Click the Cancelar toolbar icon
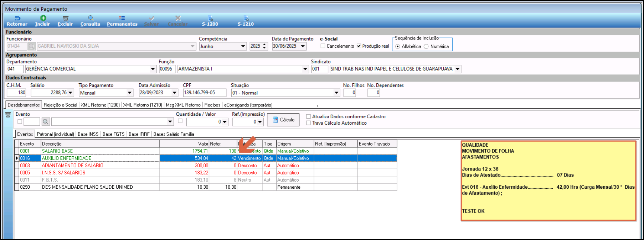 tap(177, 21)
